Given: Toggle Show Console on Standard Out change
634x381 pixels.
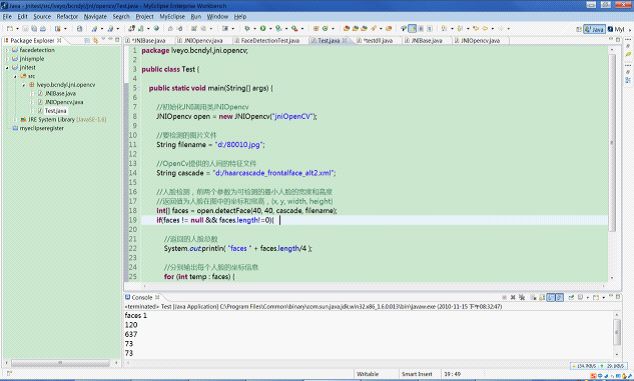Looking at the screenshot, I should click(x=550, y=297).
